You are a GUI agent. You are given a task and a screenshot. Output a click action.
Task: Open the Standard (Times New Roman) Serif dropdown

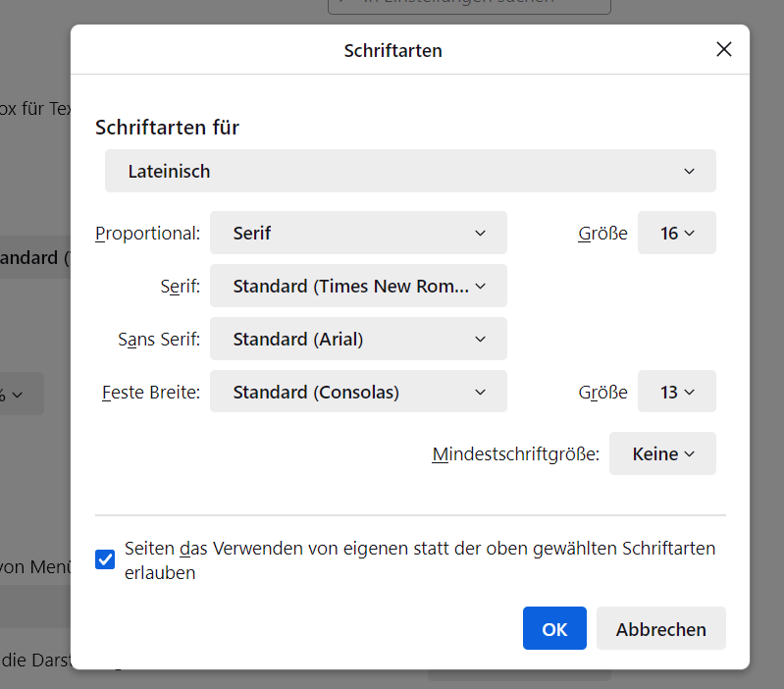(x=358, y=287)
